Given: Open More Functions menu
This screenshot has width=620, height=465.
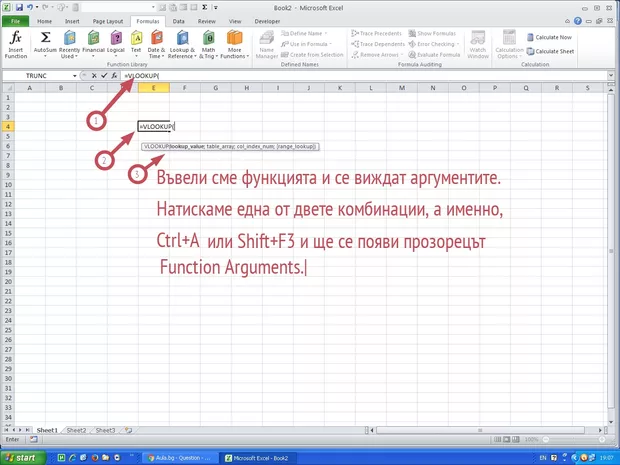Looking at the screenshot, I should [234, 45].
